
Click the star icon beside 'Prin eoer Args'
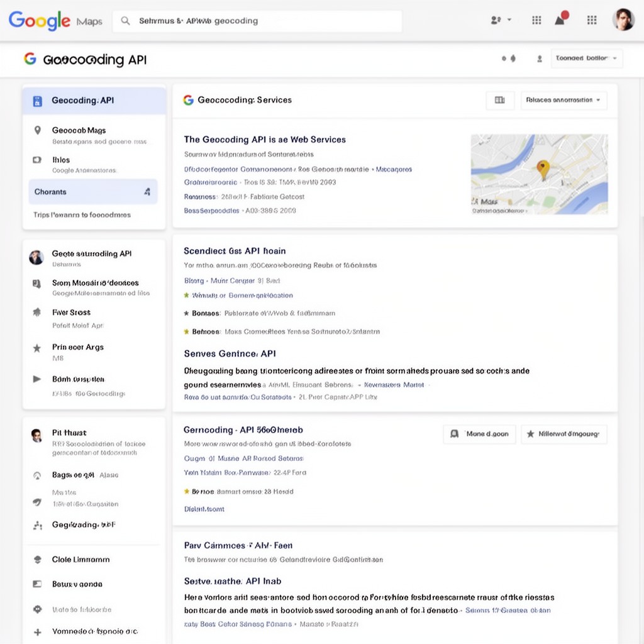tap(37, 348)
